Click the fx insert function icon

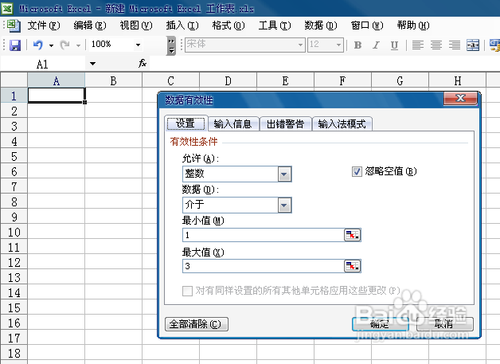coord(142,63)
